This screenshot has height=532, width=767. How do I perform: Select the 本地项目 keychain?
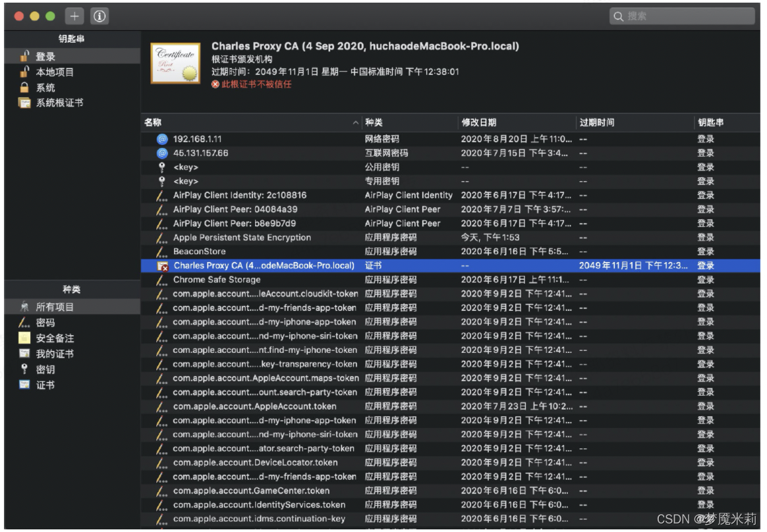click(x=72, y=72)
